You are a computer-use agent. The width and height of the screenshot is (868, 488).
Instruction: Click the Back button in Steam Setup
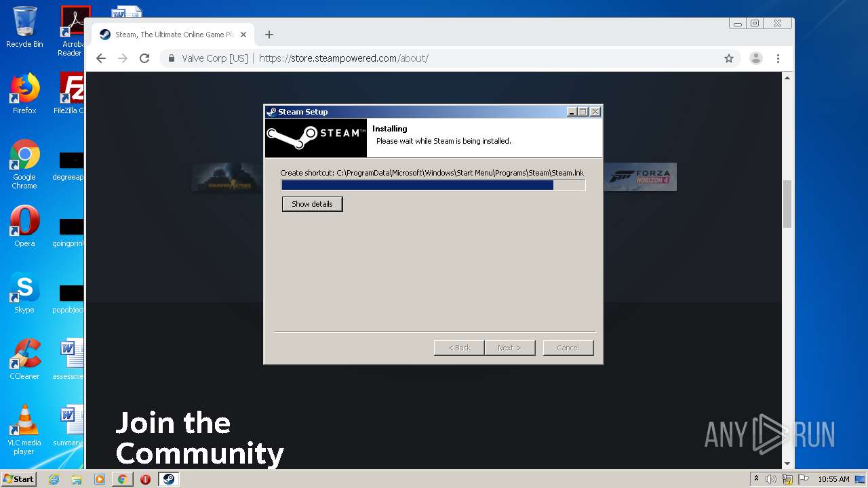[459, 348]
